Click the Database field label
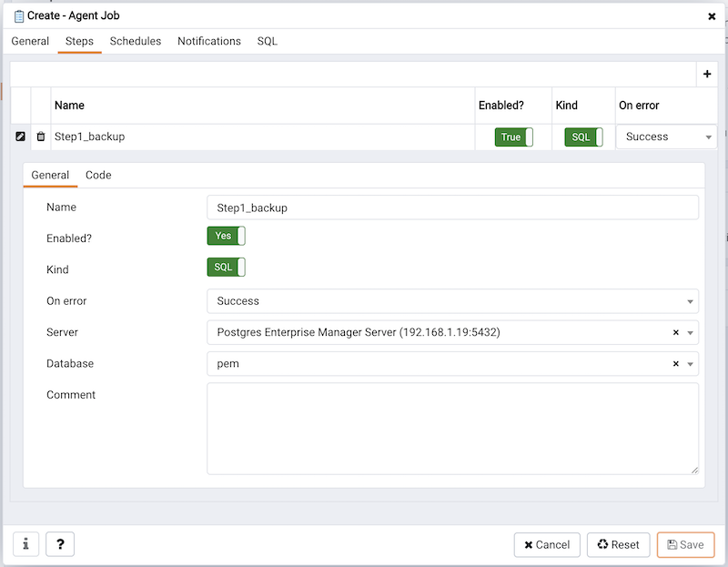This screenshot has height=567, width=728. click(x=70, y=364)
